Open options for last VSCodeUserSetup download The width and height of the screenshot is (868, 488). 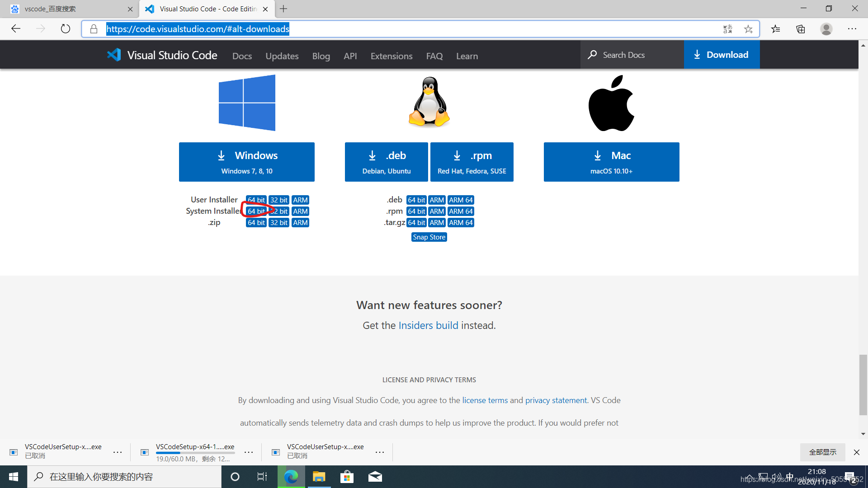[x=380, y=452]
